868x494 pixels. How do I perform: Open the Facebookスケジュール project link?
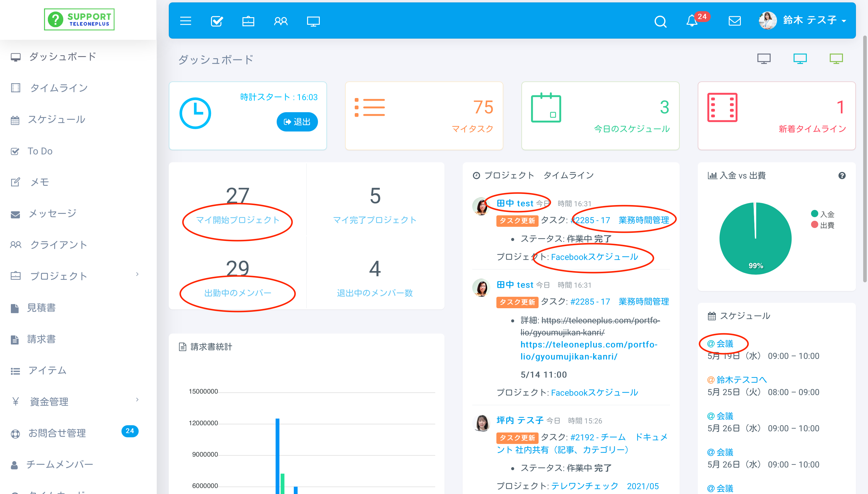pos(595,257)
